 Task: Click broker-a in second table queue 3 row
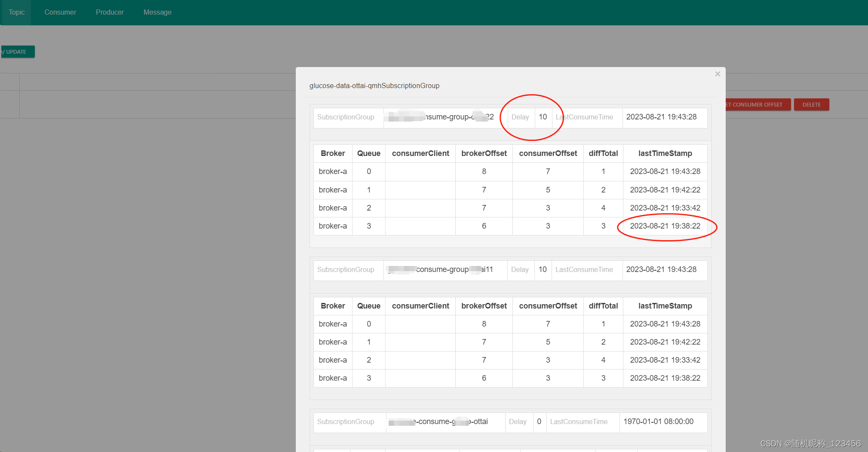[x=333, y=378]
